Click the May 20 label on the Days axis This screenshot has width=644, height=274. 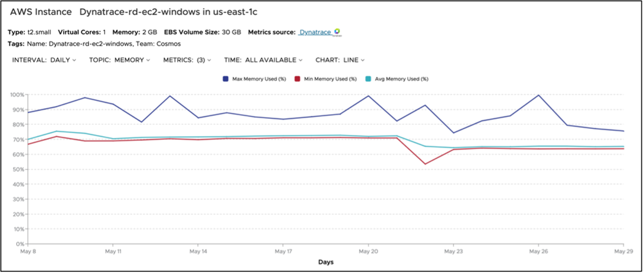coord(368,252)
